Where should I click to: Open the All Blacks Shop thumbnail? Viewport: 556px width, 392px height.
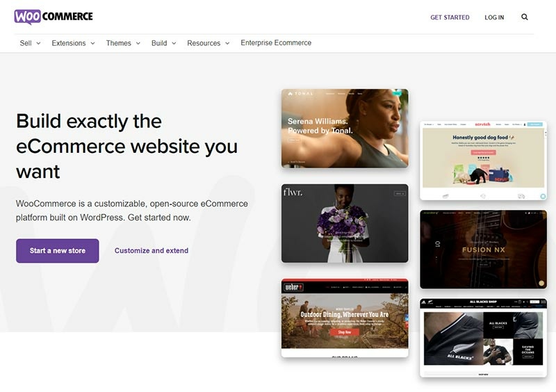tap(483, 338)
